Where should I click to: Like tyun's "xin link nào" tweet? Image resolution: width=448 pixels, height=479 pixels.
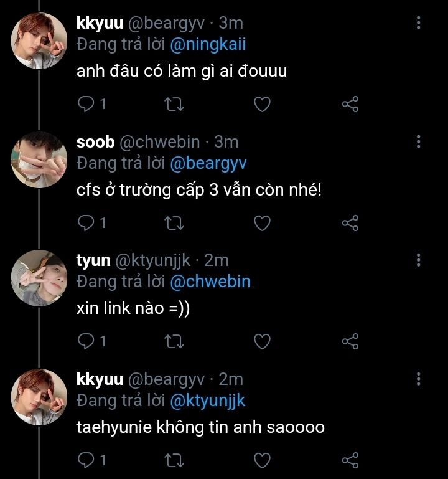pos(263,341)
